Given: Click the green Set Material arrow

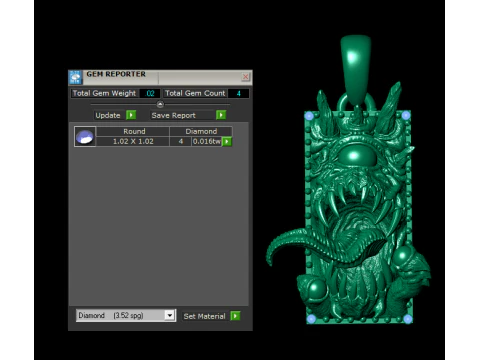Looking at the screenshot, I should click(x=235, y=316).
